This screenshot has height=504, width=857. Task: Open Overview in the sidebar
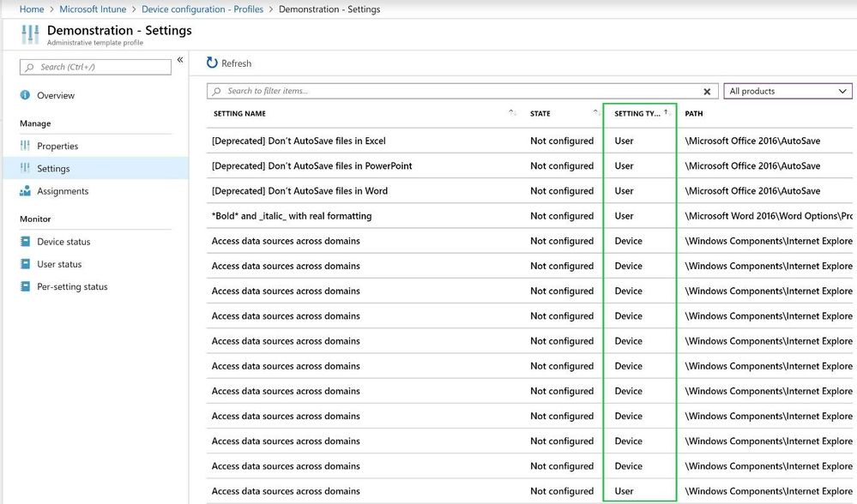[56, 95]
